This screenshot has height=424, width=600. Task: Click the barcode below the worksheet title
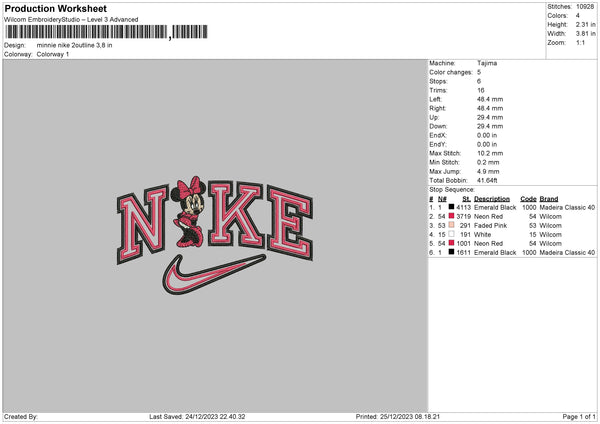point(106,32)
